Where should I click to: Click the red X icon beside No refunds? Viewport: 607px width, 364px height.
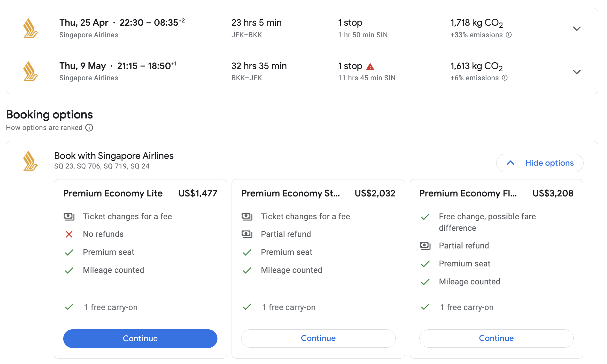(x=69, y=234)
